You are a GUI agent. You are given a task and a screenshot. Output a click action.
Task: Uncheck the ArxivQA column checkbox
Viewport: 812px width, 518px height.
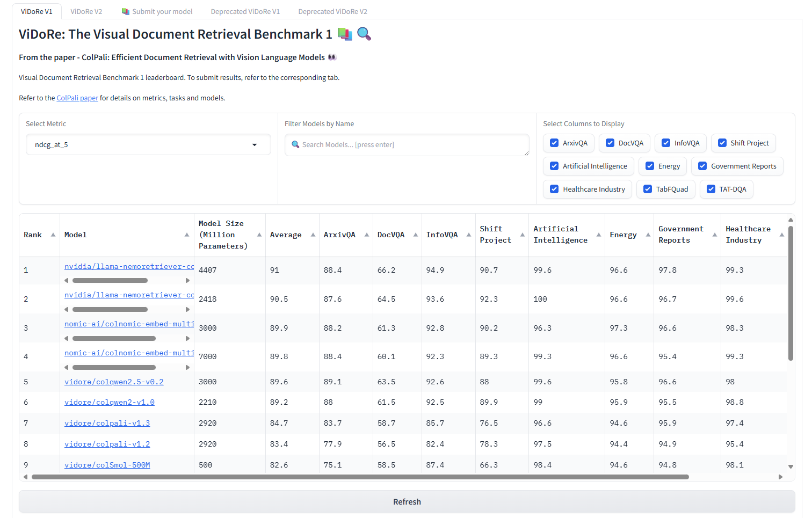554,143
